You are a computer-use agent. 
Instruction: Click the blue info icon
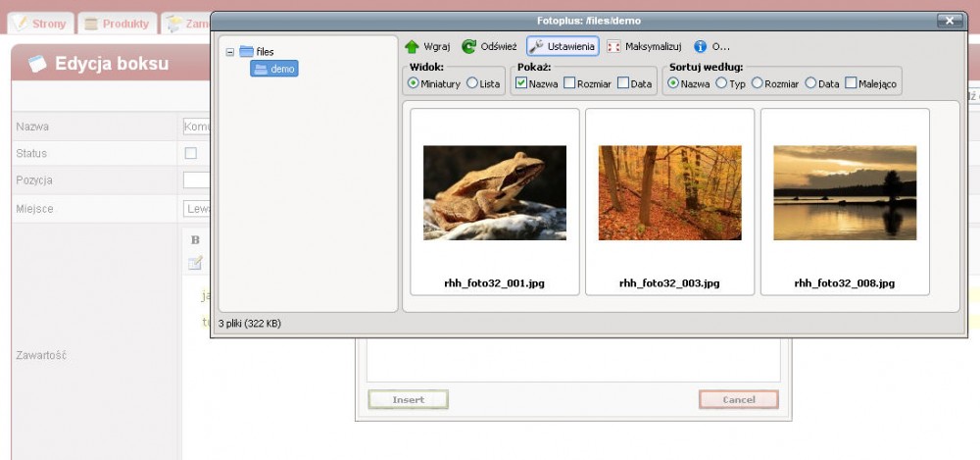click(700, 47)
